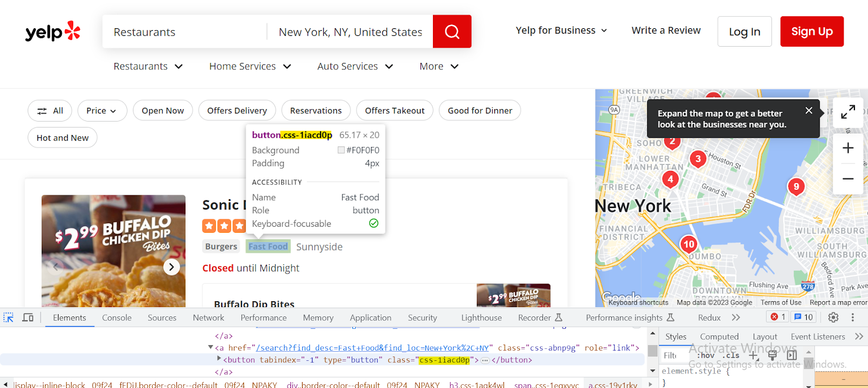
Task: Click the Sign Up button
Action: (812, 31)
